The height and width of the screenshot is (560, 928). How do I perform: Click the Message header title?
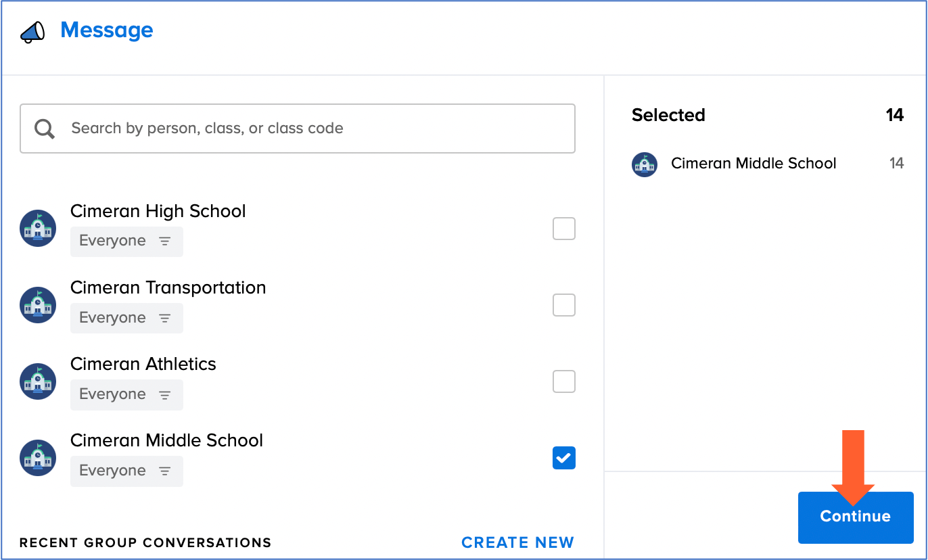[107, 30]
